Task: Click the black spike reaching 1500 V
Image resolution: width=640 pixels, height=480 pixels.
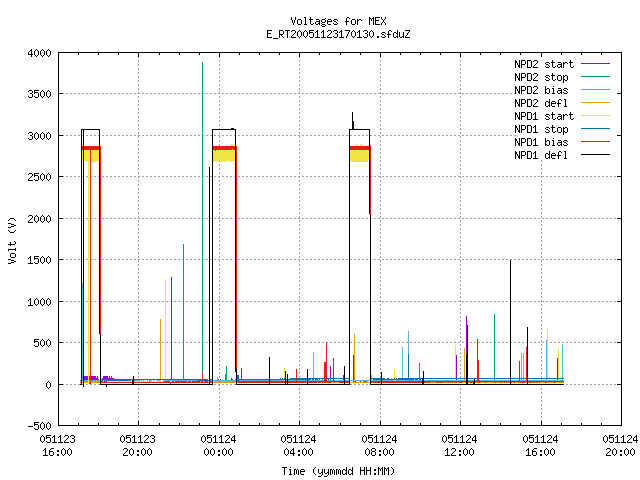Action: point(510,322)
